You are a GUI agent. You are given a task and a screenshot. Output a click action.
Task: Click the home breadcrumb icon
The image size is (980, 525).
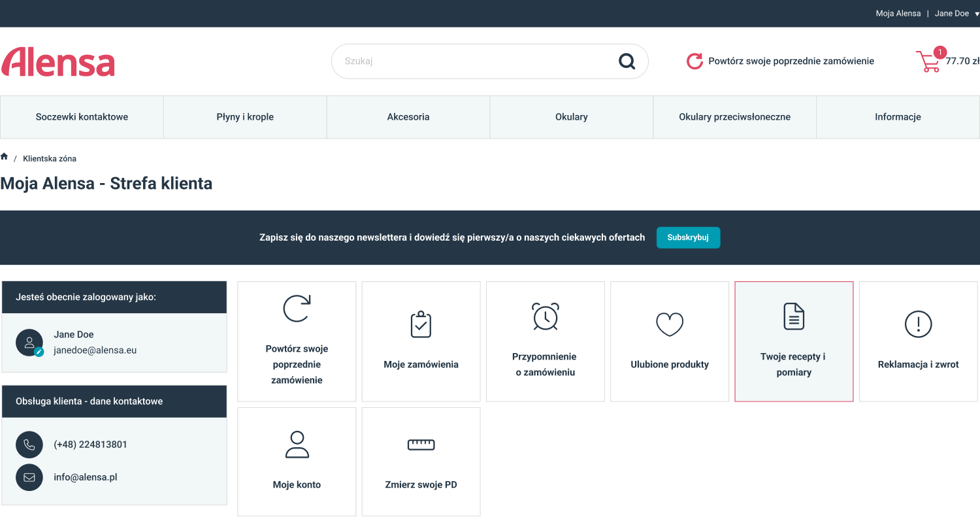[x=4, y=157]
